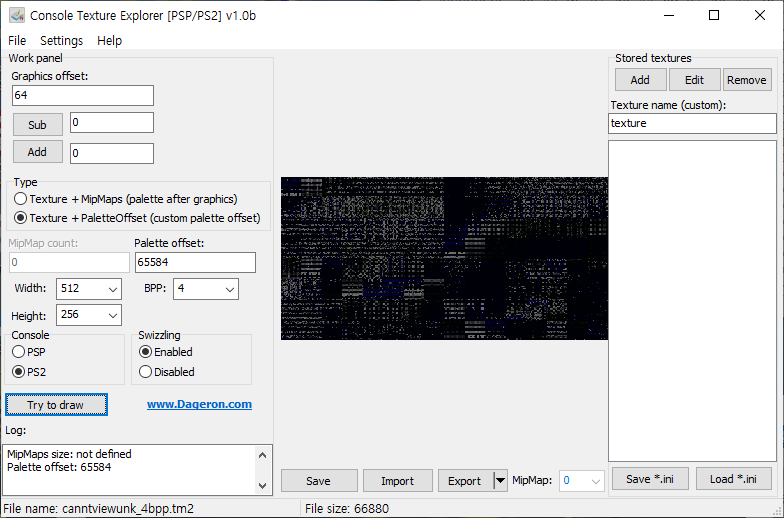Maximize the Console Texture Explorer window
Screen dimensions: 784x518
(x=714, y=16)
